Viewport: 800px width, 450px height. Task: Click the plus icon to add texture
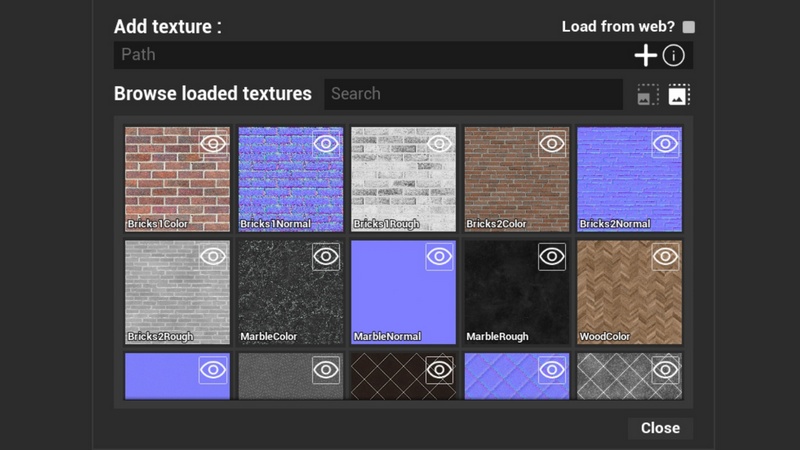coord(646,56)
